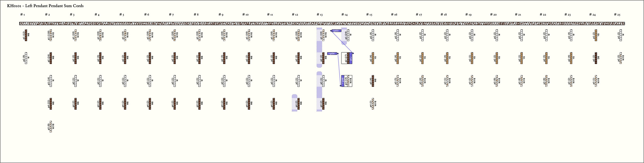The height and width of the screenshot is (163, 644).
Task: Click the primary cord bar above cluster #8
Action: pos(196,24)
